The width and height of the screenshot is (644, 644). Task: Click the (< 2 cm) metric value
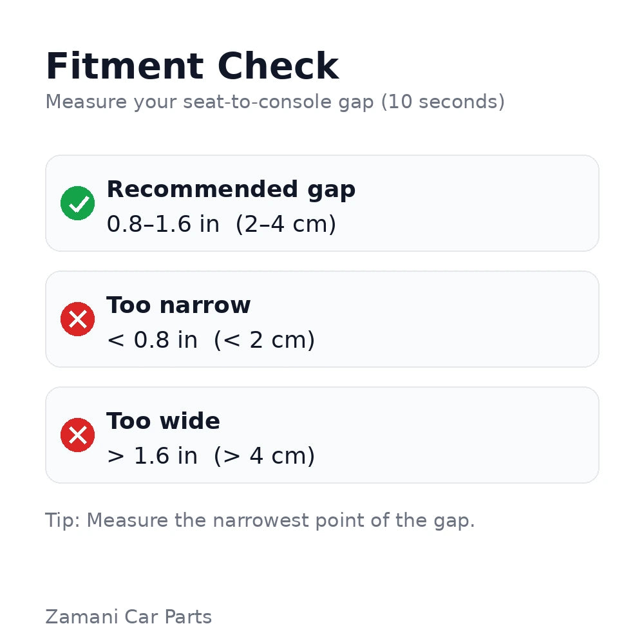(x=264, y=340)
